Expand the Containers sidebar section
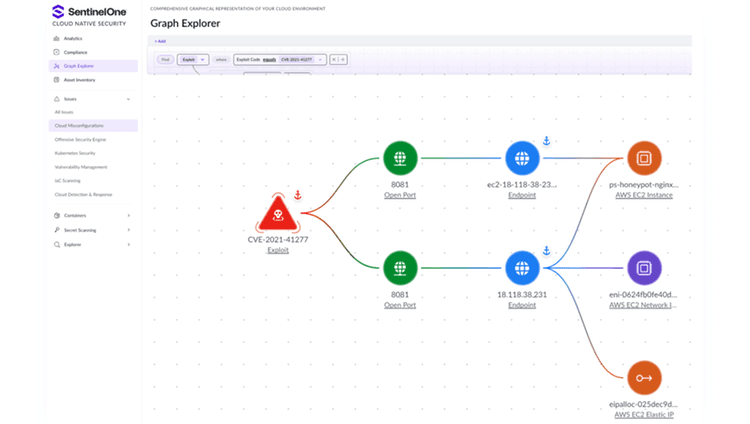Image resolution: width=750 pixels, height=424 pixels. pyautogui.click(x=128, y=215)
